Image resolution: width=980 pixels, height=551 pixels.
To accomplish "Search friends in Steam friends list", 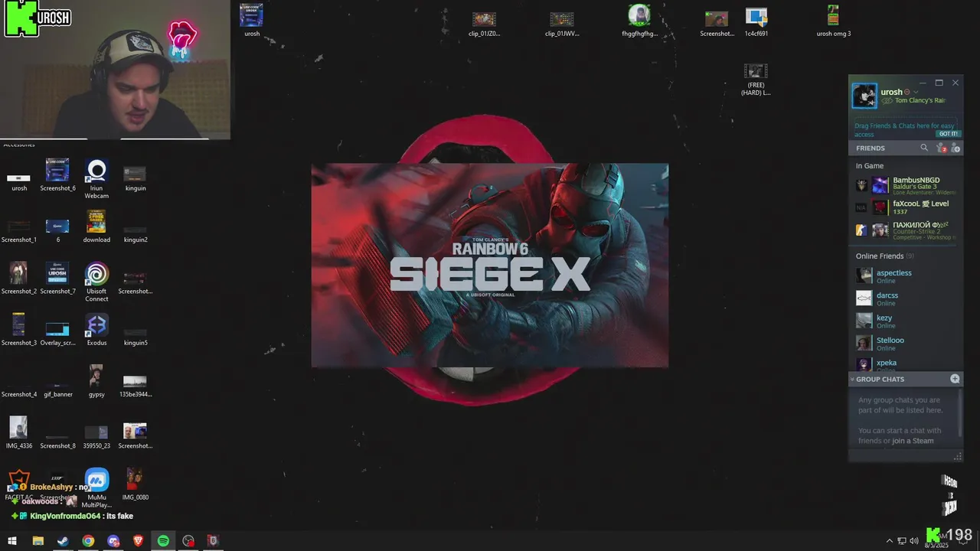I will [x=924, y=148].
